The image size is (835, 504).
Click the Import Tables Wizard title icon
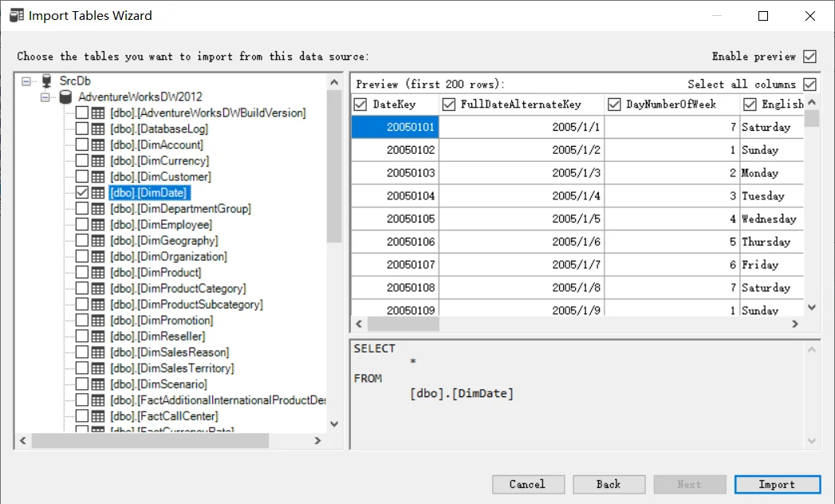point(17,15)
